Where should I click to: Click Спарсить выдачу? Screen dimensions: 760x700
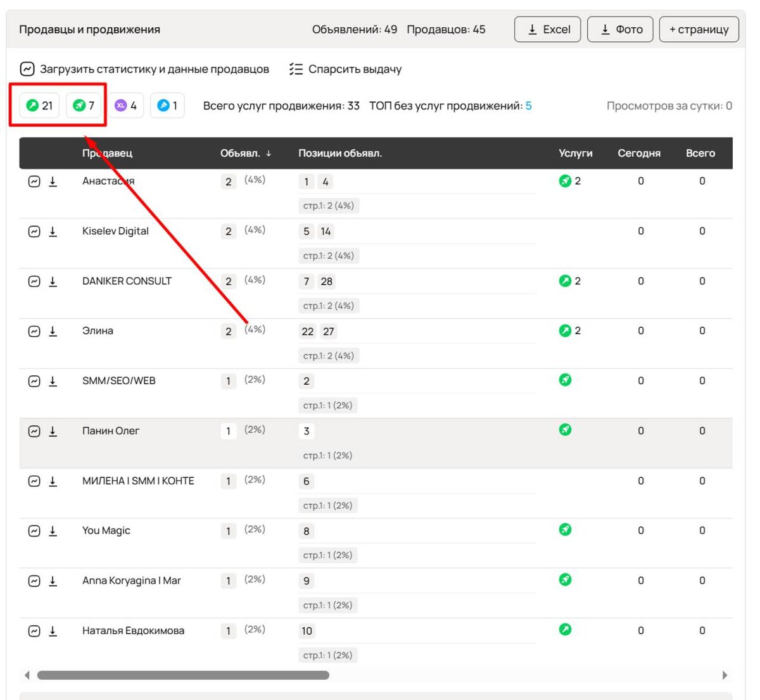pos(345,69)
